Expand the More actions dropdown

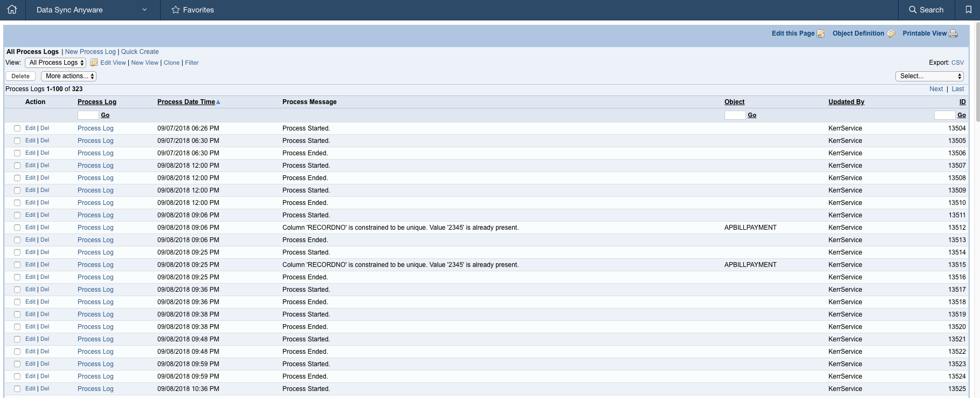[68, 76]
